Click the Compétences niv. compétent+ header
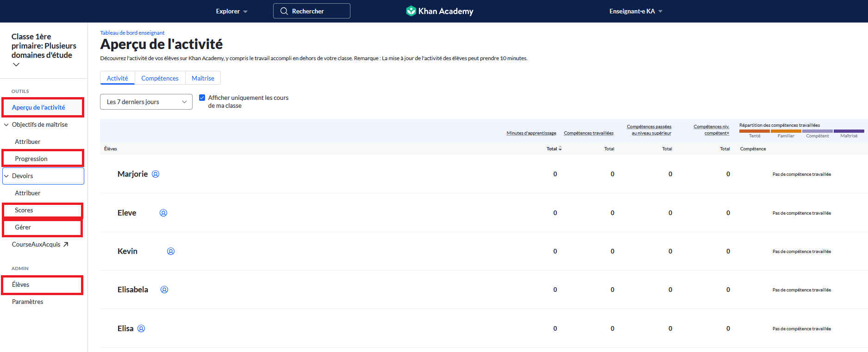This screenshot has height=352, width=868. pos(712,130)
